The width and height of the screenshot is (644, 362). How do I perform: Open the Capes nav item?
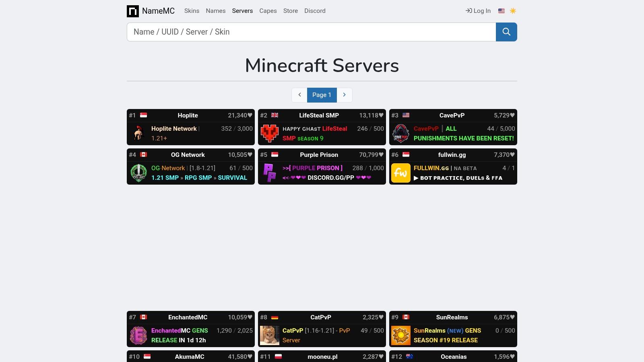click(268, 11)
